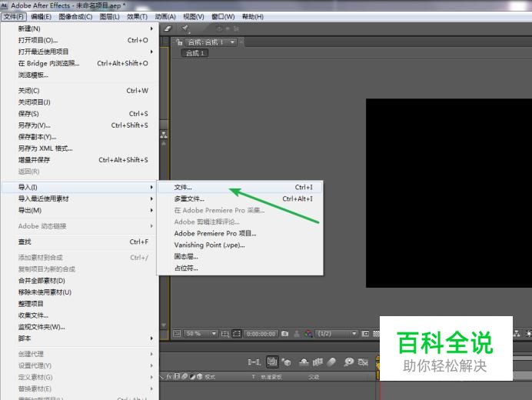Expand the 脚本 submenu
The height and width of the screenshot is (400, 532).
[81, 338]
